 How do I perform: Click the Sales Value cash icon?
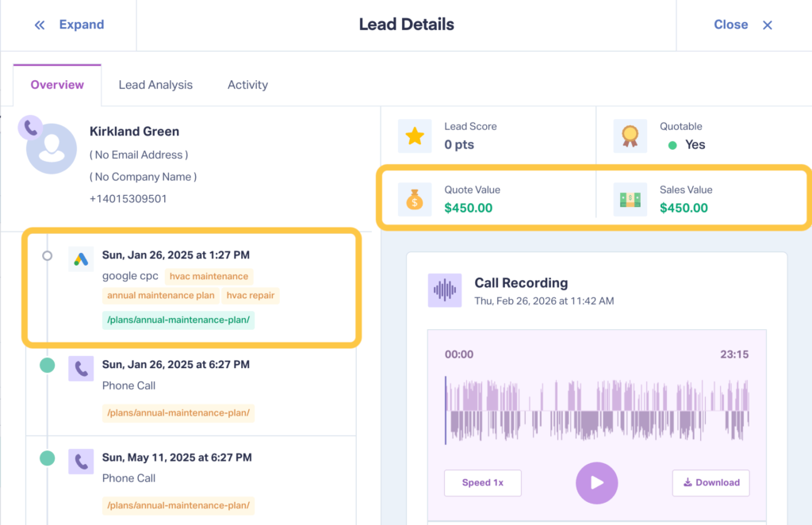click(x=630, y=199)
